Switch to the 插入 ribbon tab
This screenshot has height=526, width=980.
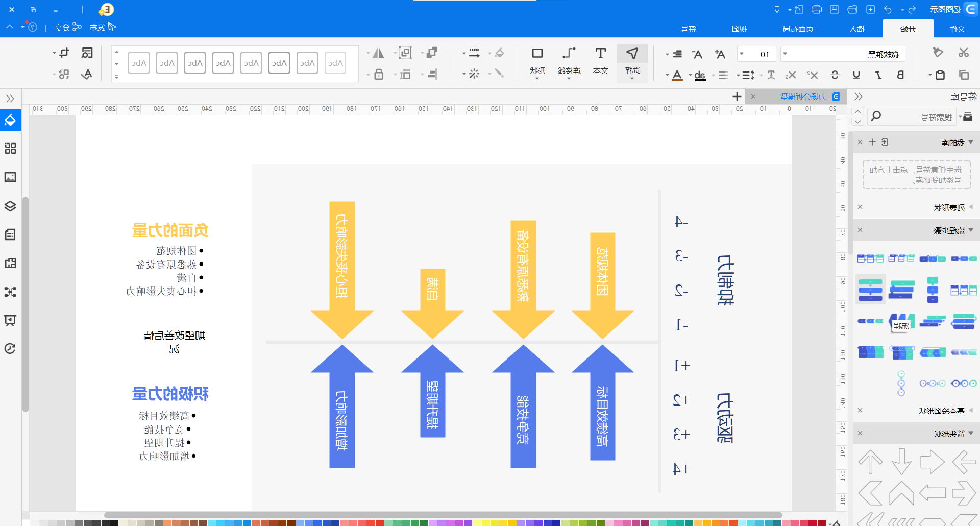coord(857,29)
